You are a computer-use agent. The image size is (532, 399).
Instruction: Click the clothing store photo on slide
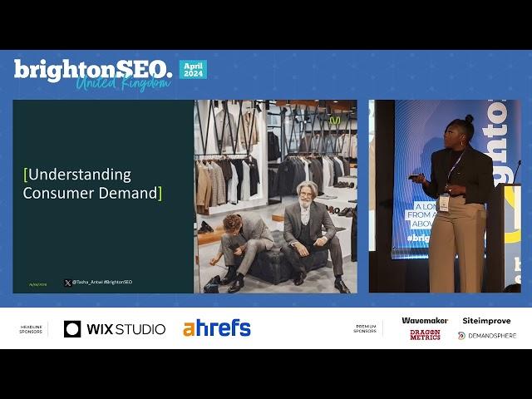275,196
